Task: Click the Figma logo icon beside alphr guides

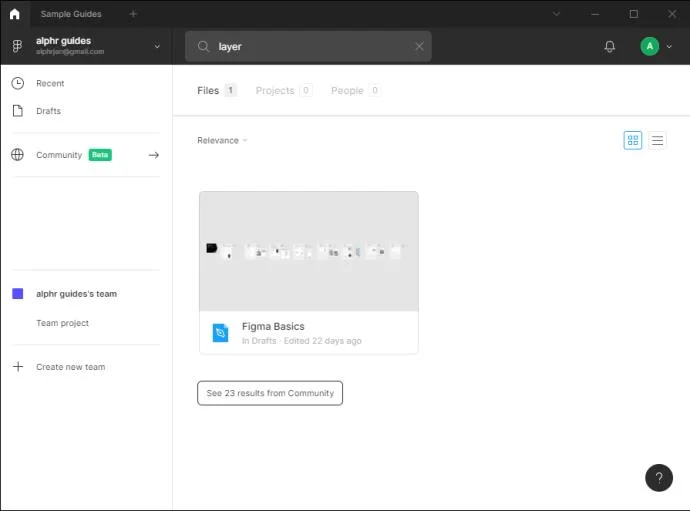Action: [17, 46]
